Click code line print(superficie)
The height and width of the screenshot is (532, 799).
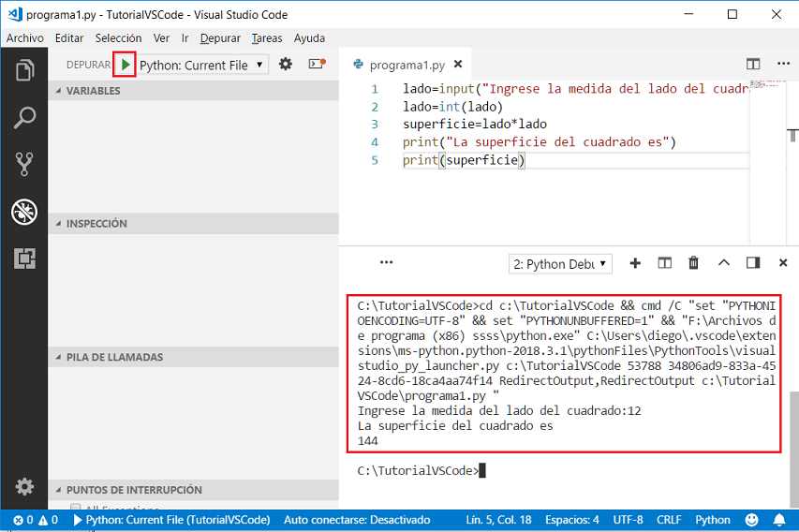pyautogui.click(x=464, y=160)
